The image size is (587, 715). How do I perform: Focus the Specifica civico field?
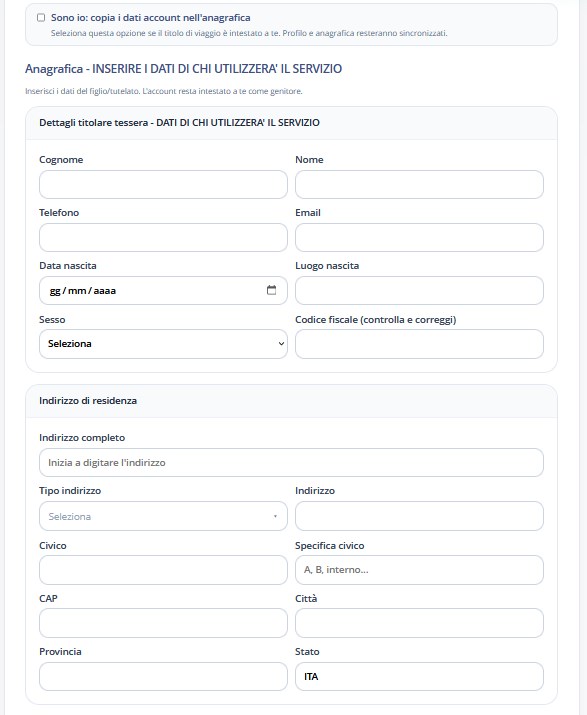tap(419, 570)
